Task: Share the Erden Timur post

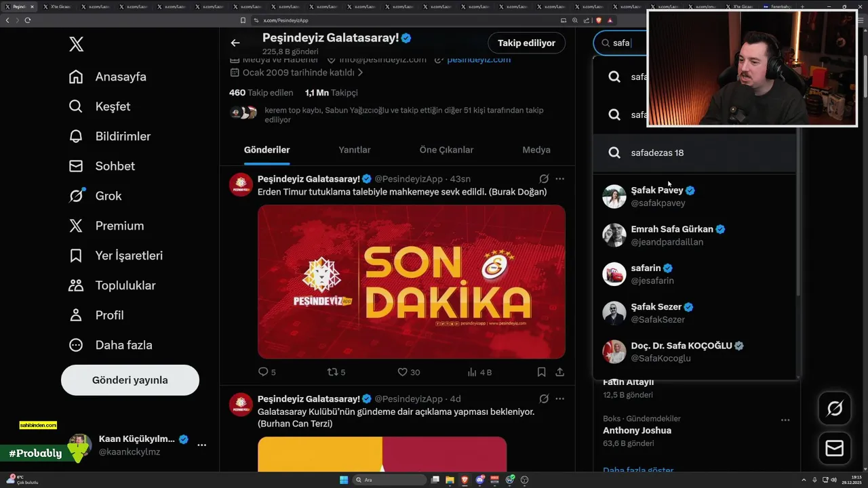Action: (560, 372)
